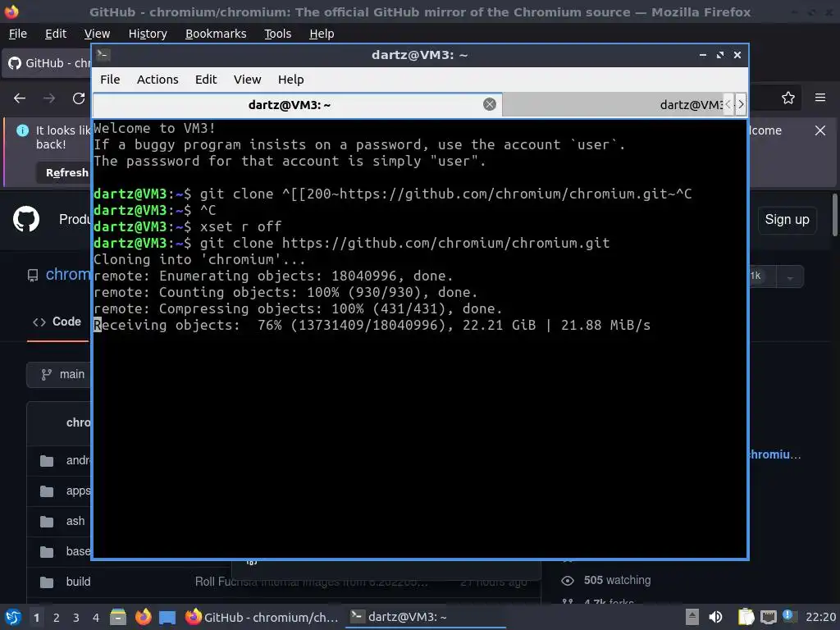840x630 pixels.
Task: Click the Sign up button
Action: [x=787, y=220]
